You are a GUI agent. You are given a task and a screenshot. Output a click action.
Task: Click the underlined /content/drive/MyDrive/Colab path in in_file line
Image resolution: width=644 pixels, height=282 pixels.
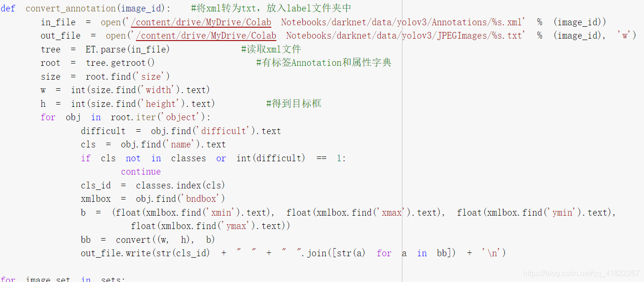(x=201, y=22)
